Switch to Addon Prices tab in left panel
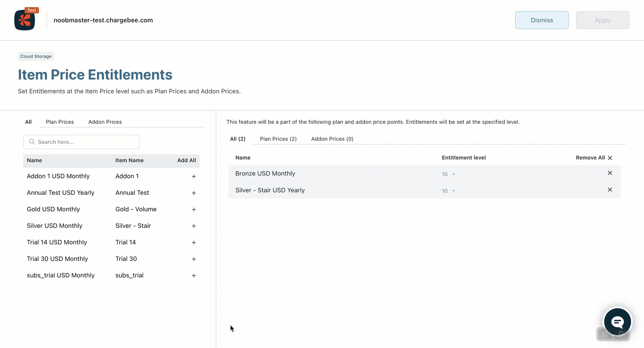The width and height of the screenshot is (644, 348). point(105,122)
